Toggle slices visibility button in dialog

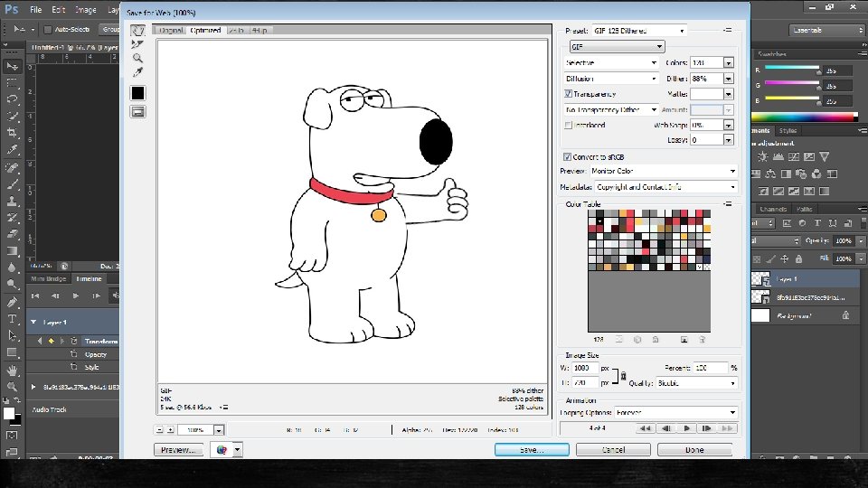(x=137, y=112)
